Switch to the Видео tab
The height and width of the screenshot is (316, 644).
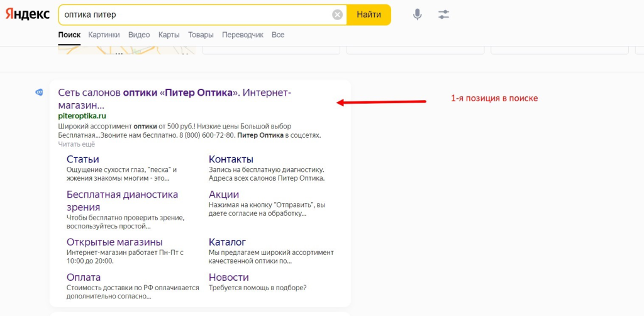click(139, 35)
